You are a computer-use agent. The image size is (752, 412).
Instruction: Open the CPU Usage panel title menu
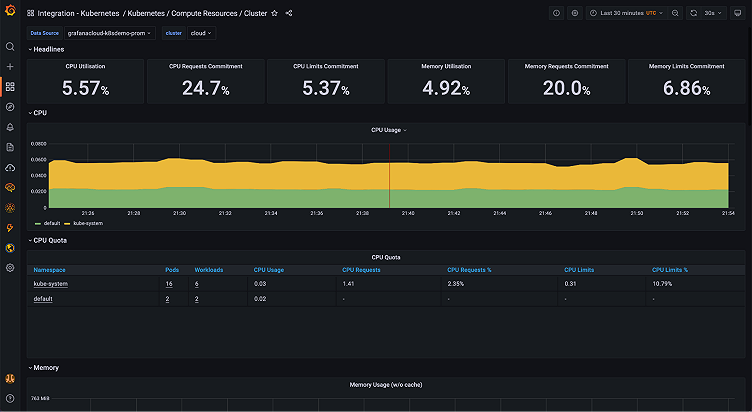tap(388, 130)
